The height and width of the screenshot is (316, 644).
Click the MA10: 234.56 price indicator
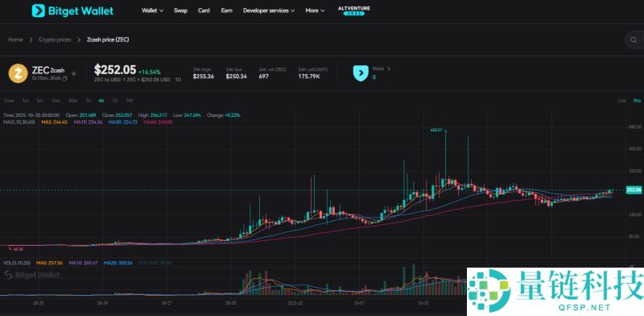[x=88, y=123]
